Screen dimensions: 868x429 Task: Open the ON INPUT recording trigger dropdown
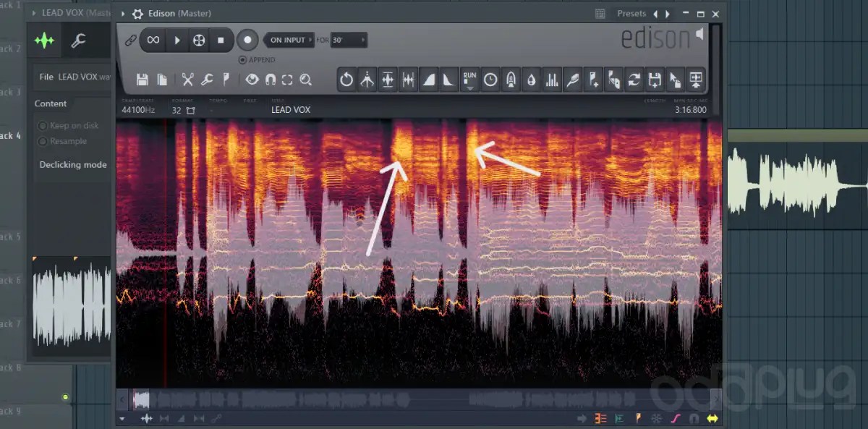(x=289, y=40)
